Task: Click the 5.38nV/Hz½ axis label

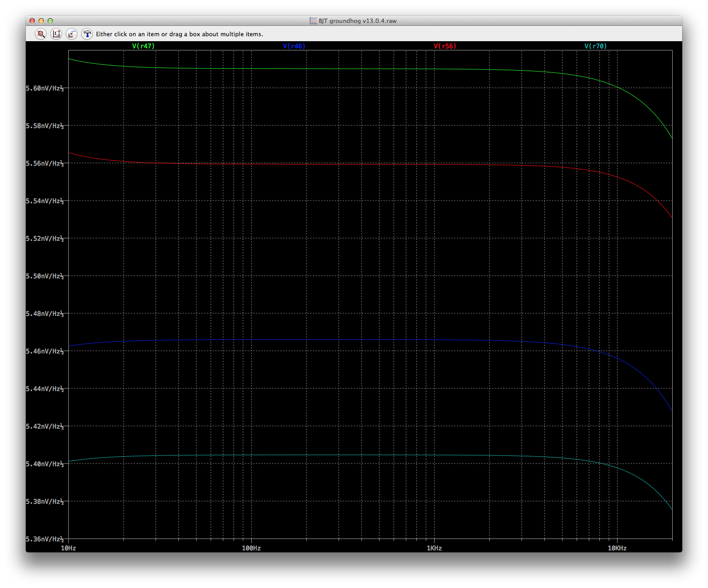Action: pos(45,502)
